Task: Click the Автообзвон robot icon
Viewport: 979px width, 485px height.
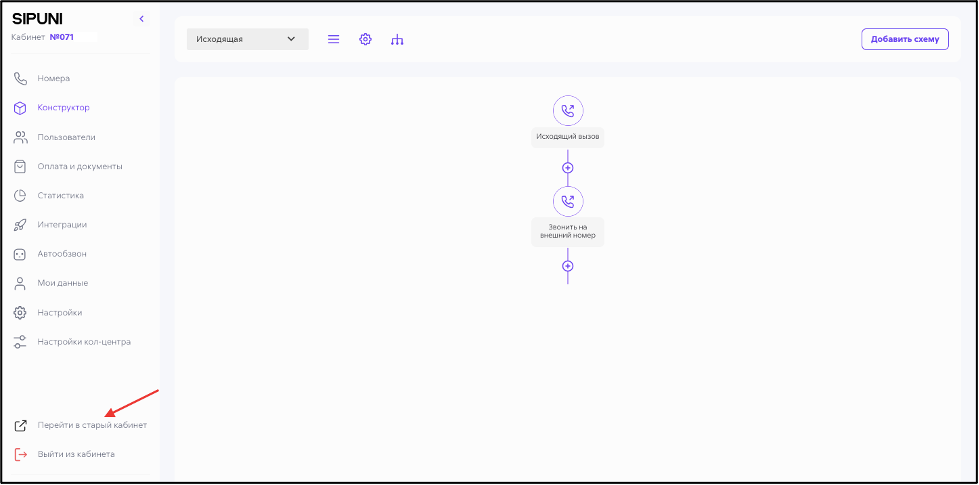Action: point(21,255)
